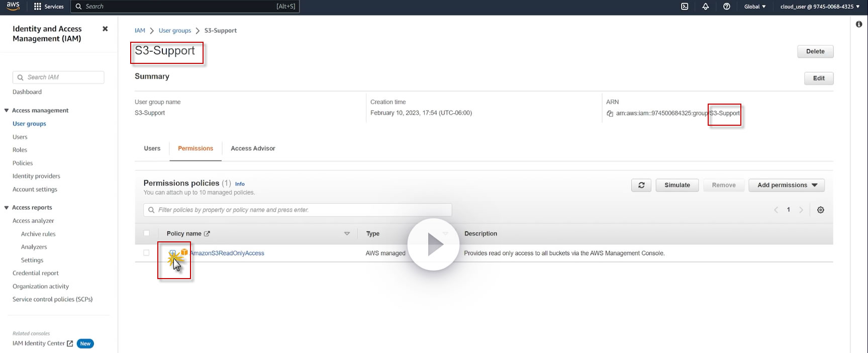Open Account settings in the sidebar

[35, 190]
